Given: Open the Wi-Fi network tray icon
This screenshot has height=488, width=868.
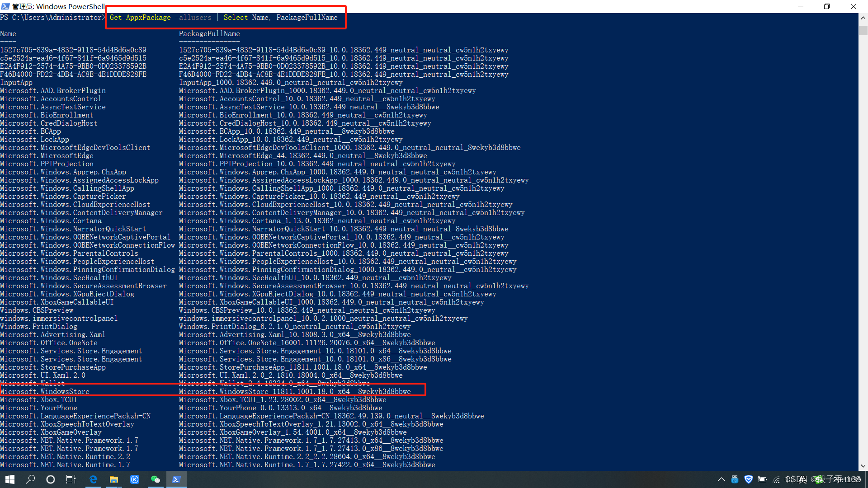Looking at the screenshot, I should (x=776, y=479).
